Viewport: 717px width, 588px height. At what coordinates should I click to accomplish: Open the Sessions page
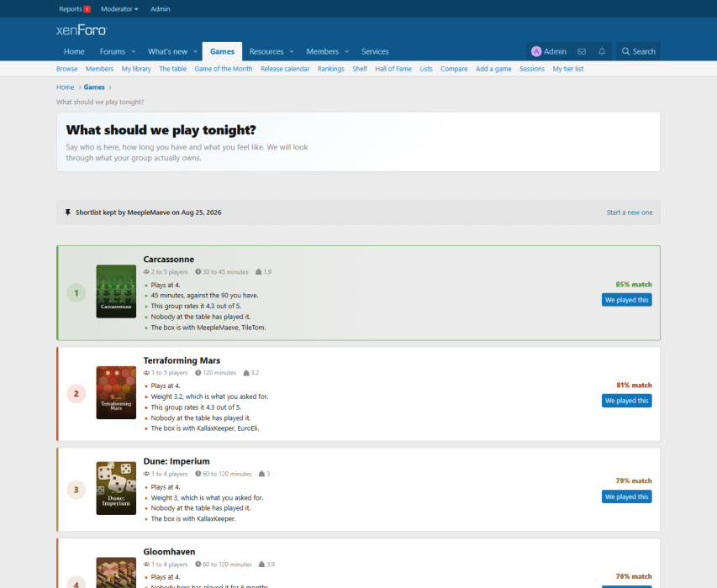[x=532, y=69]
